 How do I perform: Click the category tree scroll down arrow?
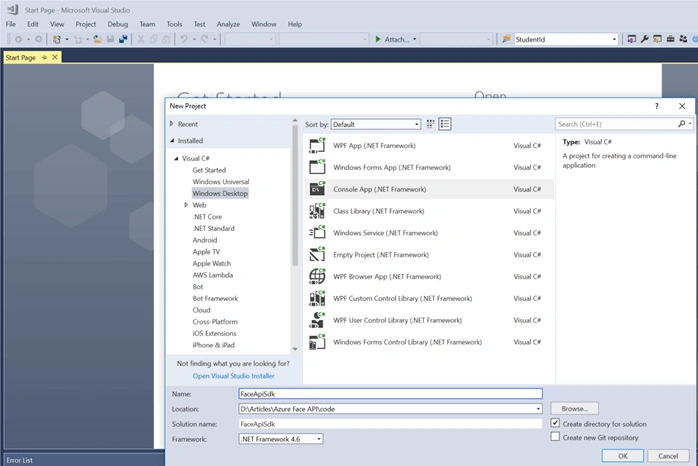coord(295,349)
